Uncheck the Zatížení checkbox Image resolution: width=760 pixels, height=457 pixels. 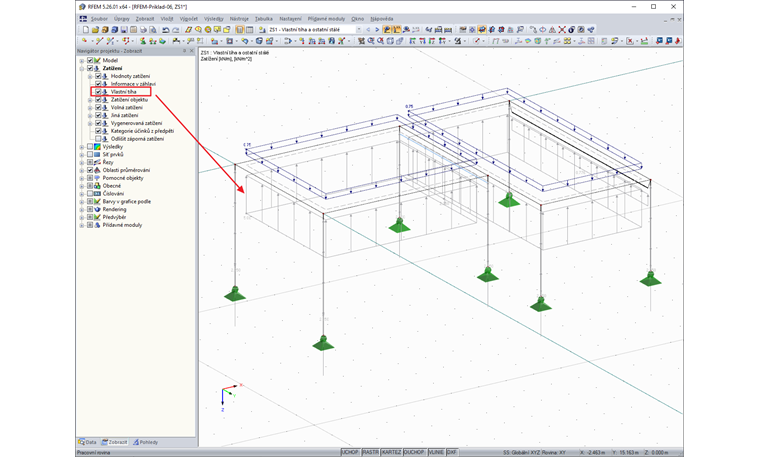[90, 68]
